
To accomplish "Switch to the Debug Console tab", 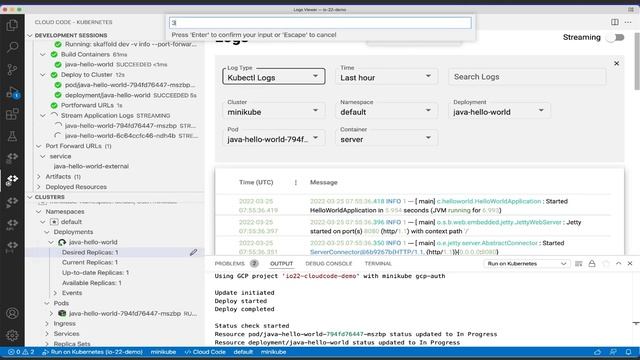I will point(329,264).
